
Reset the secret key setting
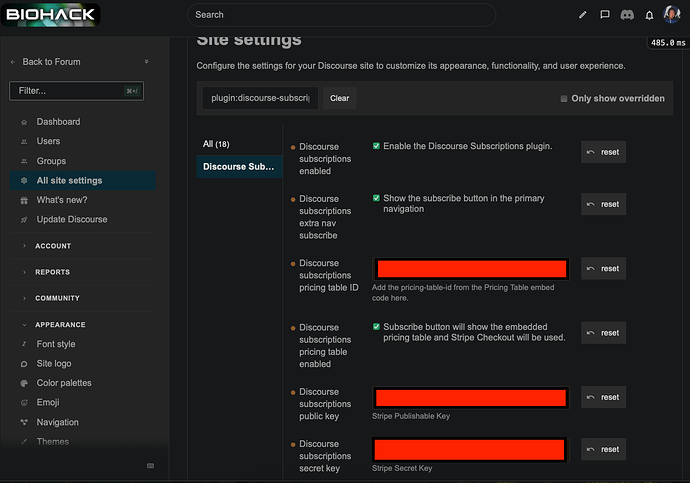point(603,450)
